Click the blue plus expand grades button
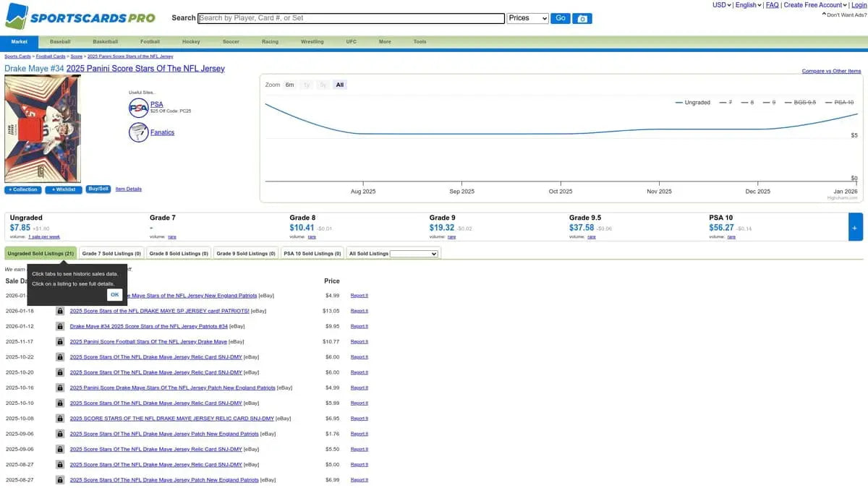Viewport: 868px width, 488px height. (x=855, y=227)
